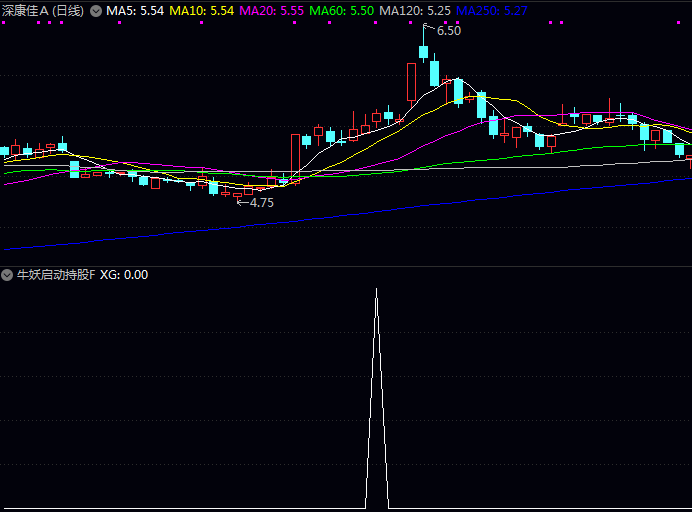Click the tall hollow candlestick before the peak

(x=411, y=82)
